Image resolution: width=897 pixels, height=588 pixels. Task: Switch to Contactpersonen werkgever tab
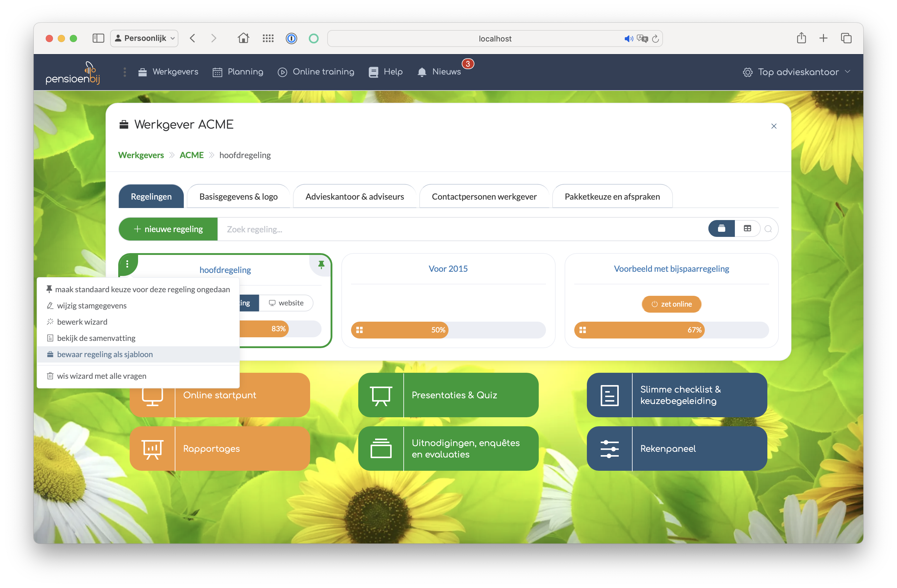[x=484, y=196]
